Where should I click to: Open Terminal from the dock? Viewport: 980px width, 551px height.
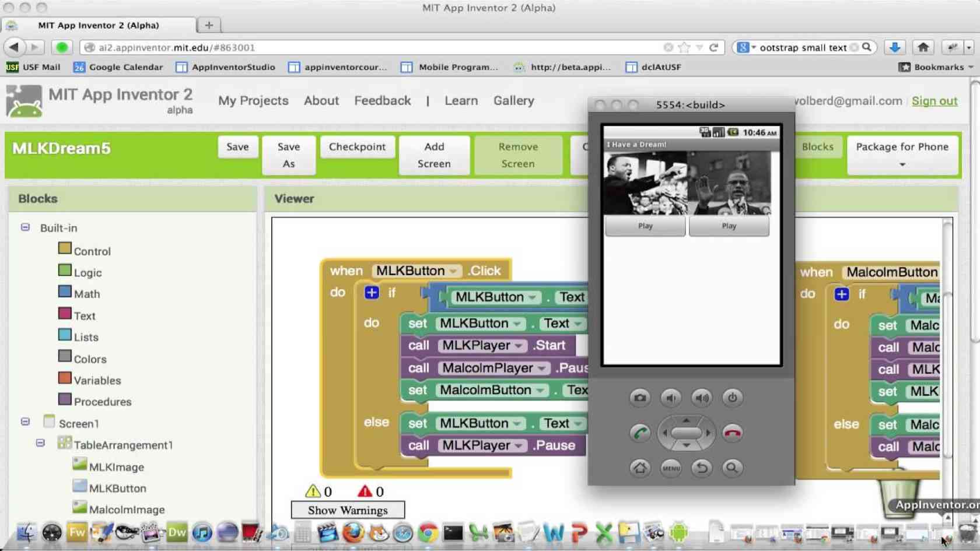(453, 532)
